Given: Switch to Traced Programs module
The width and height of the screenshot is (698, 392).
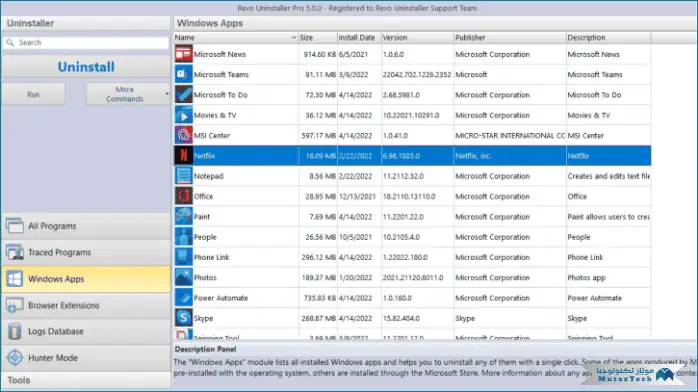Looking at the screenshot, I should tap(86, 252).
